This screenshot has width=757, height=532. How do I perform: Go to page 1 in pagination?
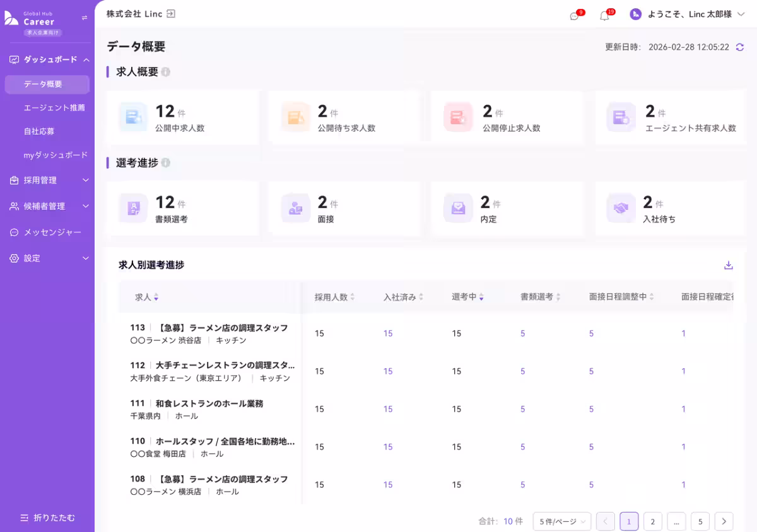[x=629, y=521]
